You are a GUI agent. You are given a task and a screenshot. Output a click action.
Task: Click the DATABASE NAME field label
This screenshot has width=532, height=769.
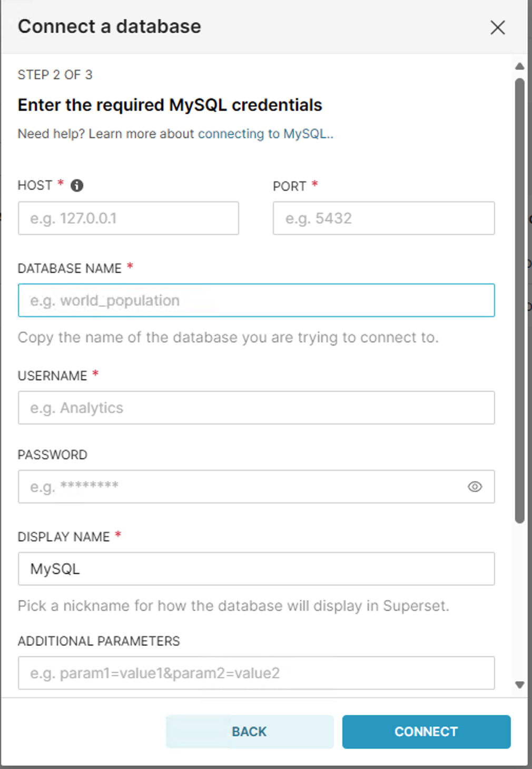(70, 269)
